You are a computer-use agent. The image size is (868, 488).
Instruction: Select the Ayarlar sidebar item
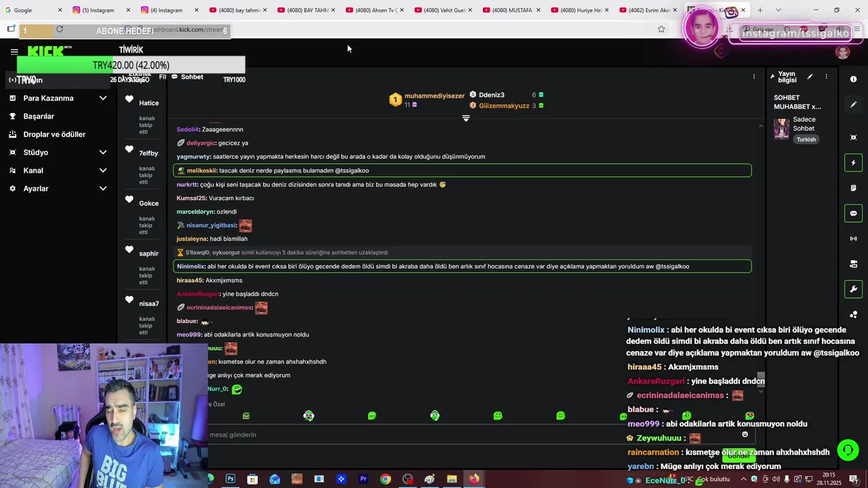click(36, 188)
